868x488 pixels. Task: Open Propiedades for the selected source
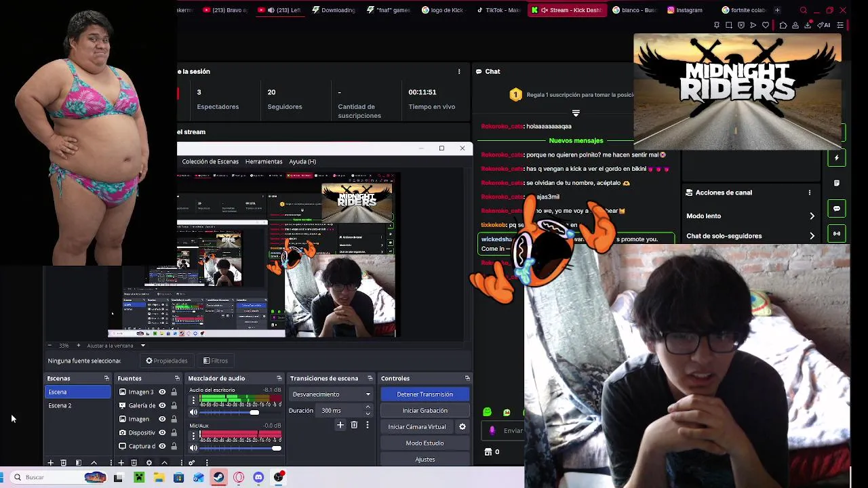coord(167,361)
